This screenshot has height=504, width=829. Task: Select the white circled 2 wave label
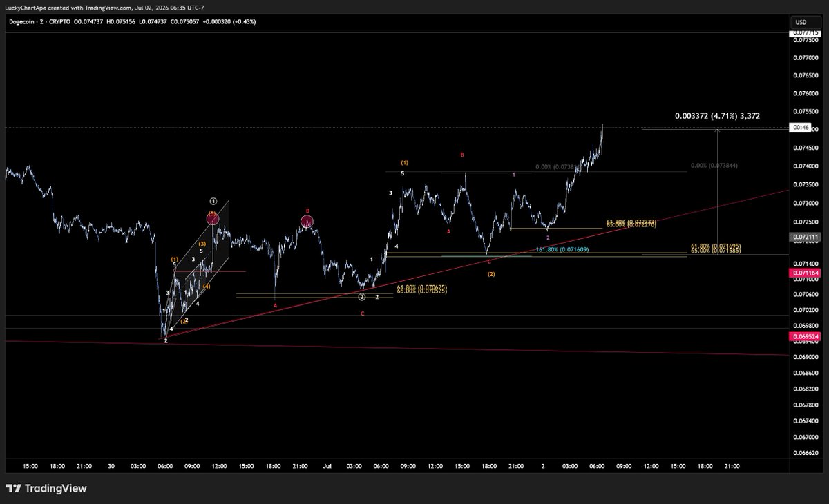tap(362, 297)
